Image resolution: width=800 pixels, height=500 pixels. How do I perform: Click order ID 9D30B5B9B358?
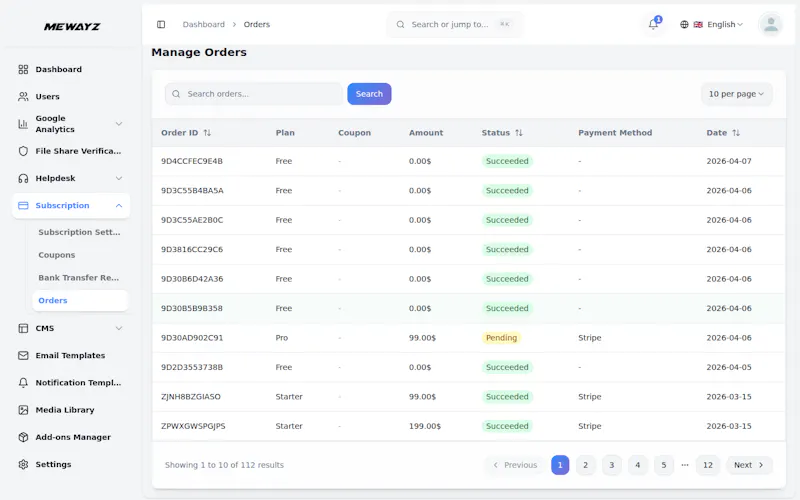click(192, 309)
